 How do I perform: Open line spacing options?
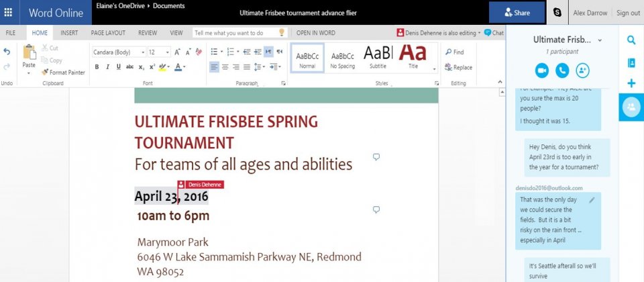[259, 66]
